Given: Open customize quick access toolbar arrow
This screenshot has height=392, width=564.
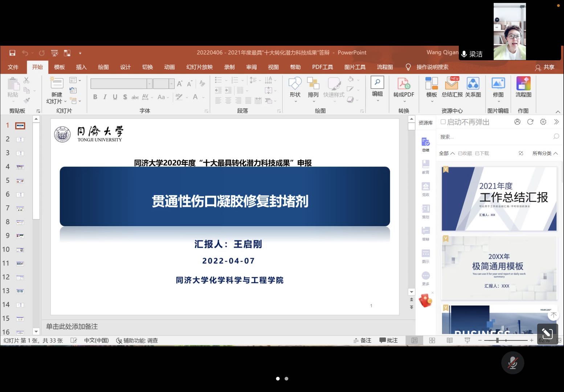Looking at the screenshot, I should (80, 53).
